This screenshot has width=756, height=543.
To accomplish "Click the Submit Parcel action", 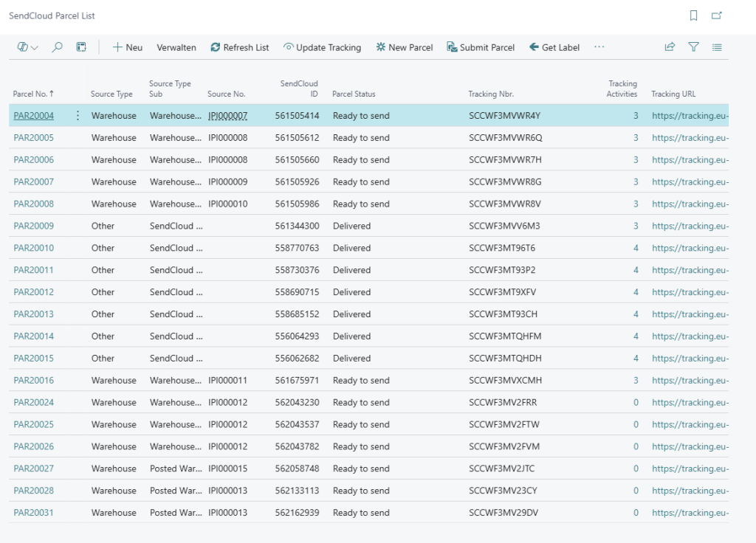I will click(x=481, y=47).
